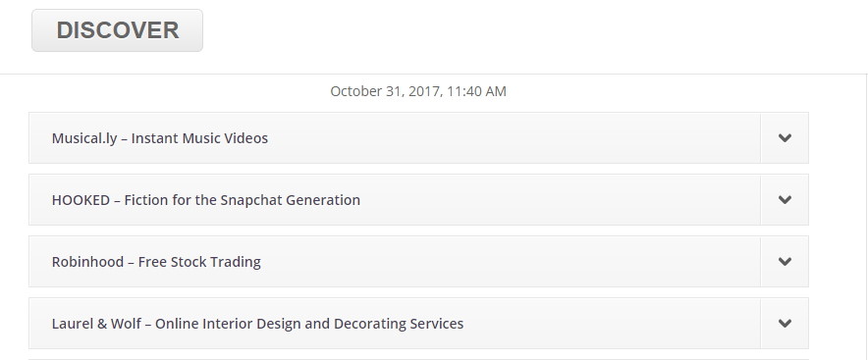The image size is (868, 360).
Task: Expand 'Robinhood – Free Stock Trading' heading text
Action: pyautogui.click(x=156, y=262)
